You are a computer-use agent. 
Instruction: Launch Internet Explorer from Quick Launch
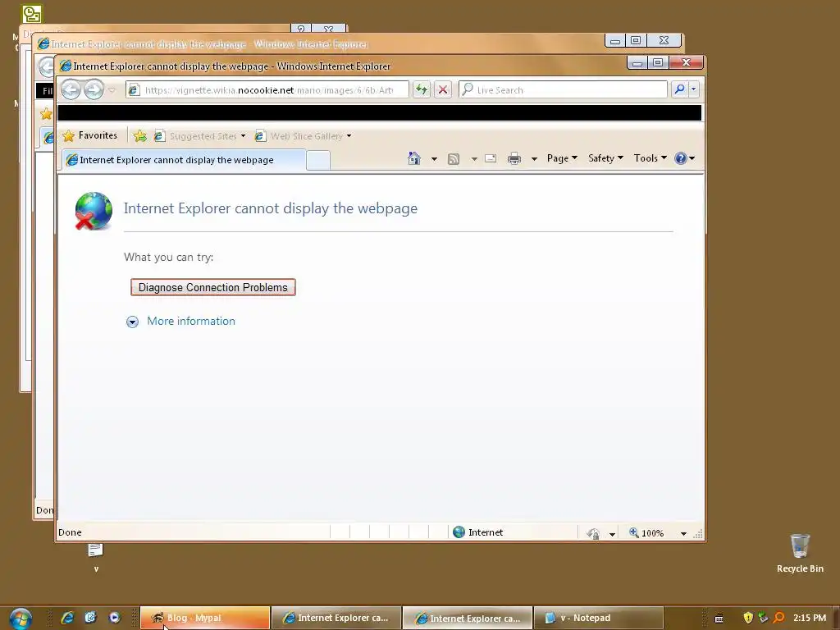click(x=67, y=618)
